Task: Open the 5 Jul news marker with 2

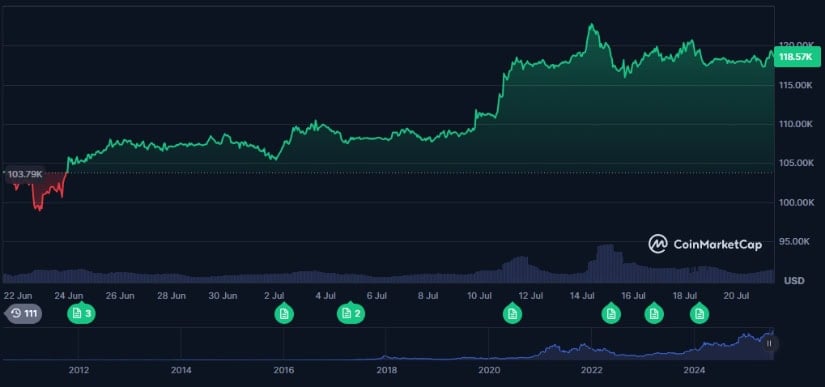Action: tap(351, 314)
